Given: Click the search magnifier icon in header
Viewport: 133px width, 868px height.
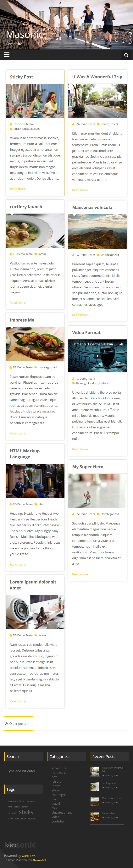Looking at the screenshot, I should tap(126, 55).
